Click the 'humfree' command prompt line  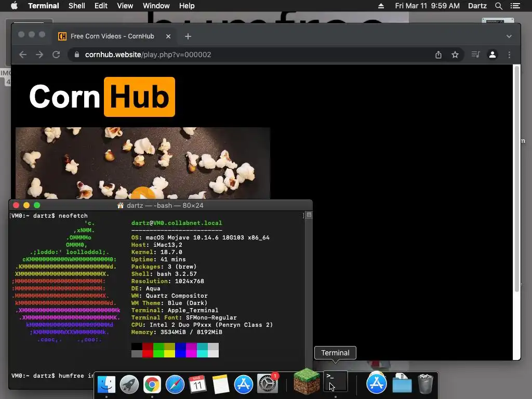(x=52, y=376)
